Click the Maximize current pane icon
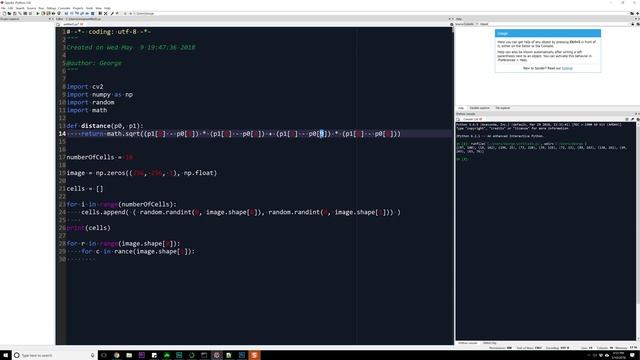The width and height of the screenshot is (640, 360). click(100, 13)
